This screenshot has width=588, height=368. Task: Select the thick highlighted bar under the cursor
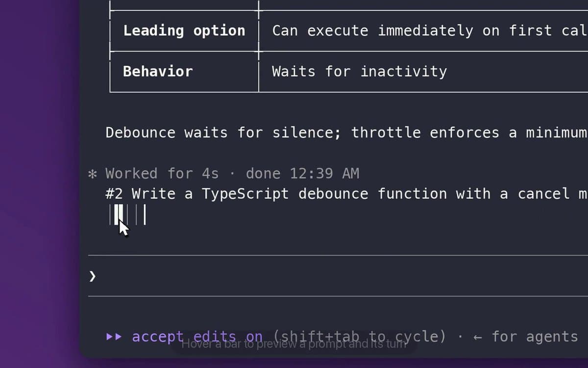point(119,214)
